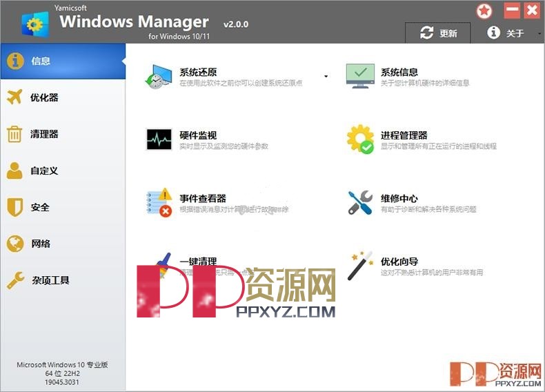The image size is (545, 392).
Task: Click the info icon beside 关于
Action: [493, 32]
